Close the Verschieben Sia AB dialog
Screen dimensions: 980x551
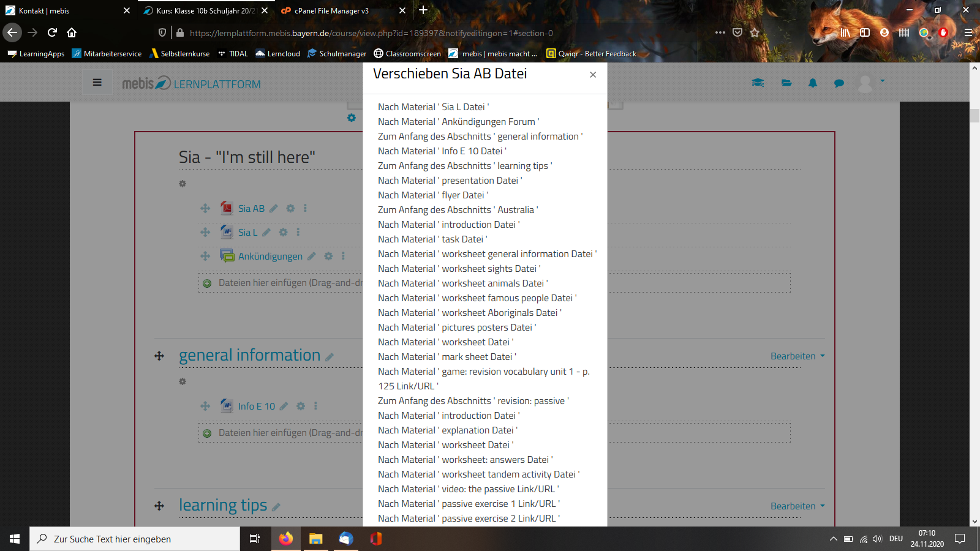593,75
